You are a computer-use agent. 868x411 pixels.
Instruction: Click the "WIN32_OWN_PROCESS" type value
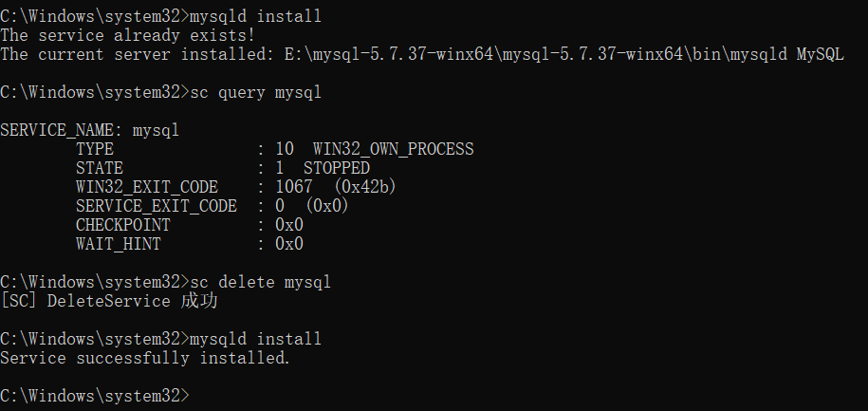pyautogui.click(x=393, y=149)
